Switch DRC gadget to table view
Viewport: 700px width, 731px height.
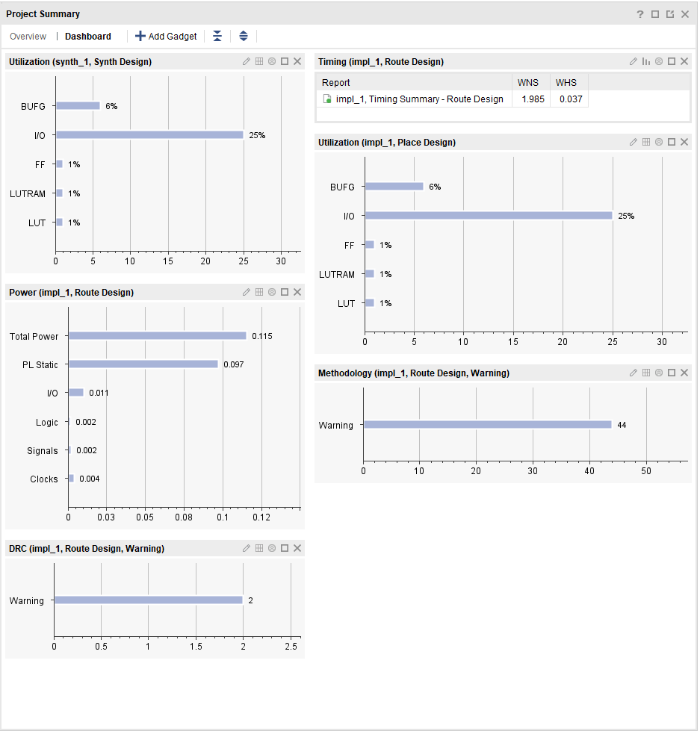[259, 548]
